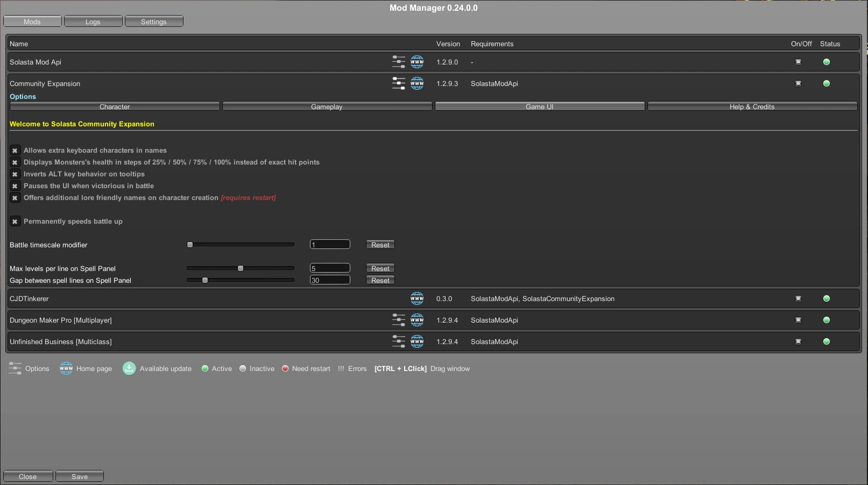
Task: Open the Help & Credits tab
Action: coord(752,106)
